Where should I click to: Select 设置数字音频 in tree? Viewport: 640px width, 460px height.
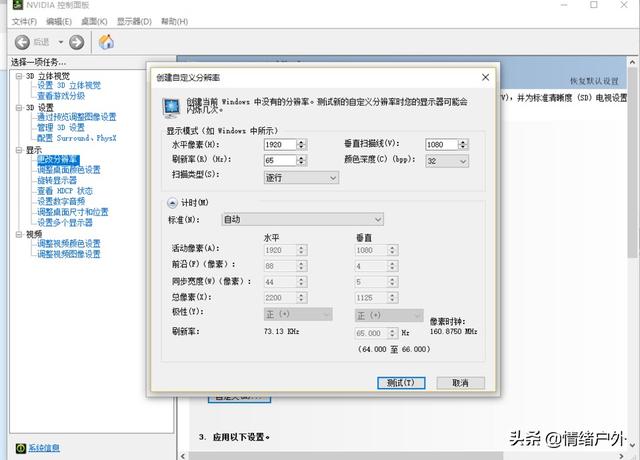pyautogui.click(x=61, y=201)
